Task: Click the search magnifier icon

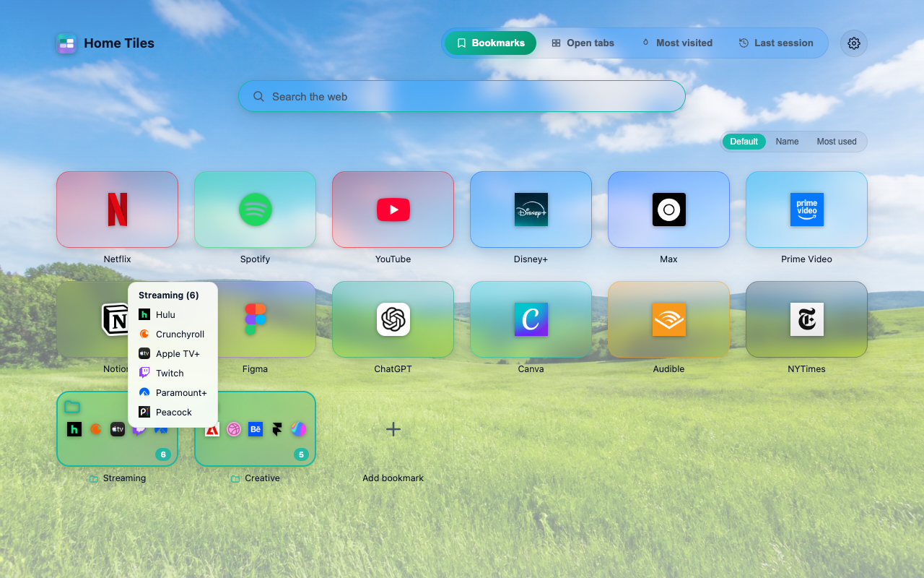Action: 258,96
